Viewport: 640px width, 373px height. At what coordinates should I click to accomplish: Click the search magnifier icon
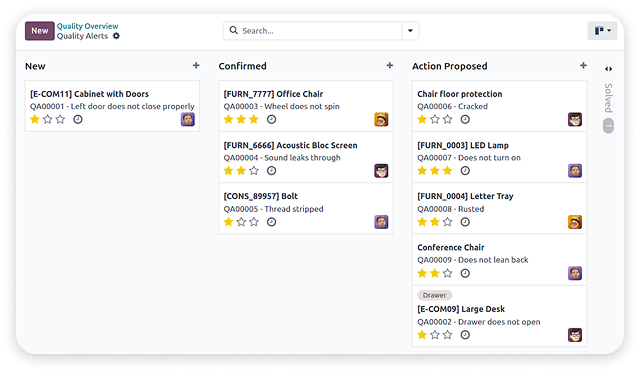pyautogui.click(x=233, y=30)
